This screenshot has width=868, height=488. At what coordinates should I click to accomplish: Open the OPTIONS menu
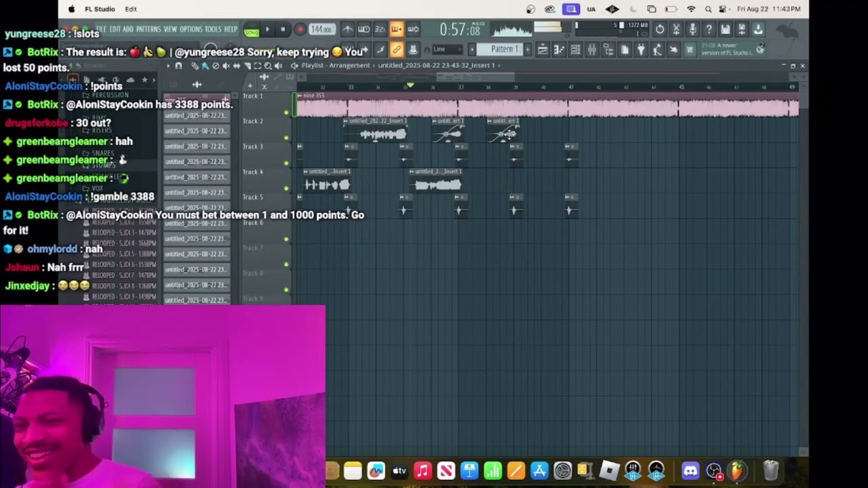pos(191,29)
